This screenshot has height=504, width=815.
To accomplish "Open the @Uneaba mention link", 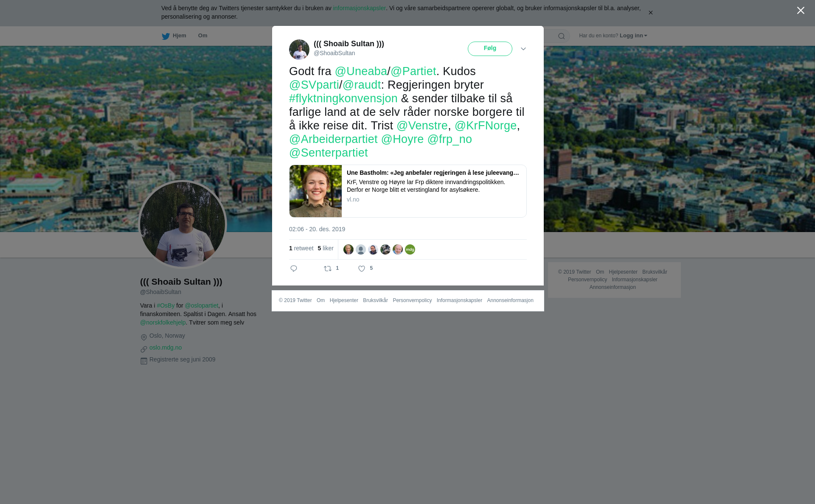I will pos(361,71).
